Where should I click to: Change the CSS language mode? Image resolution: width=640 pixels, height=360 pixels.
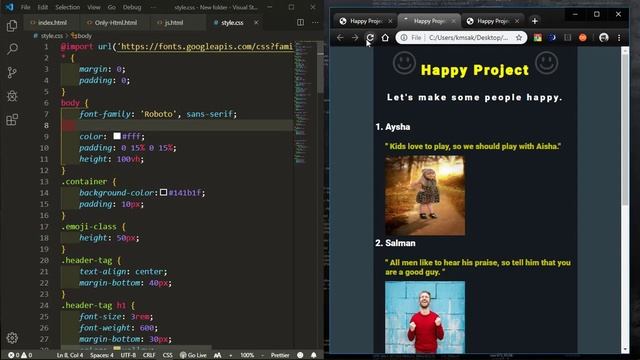click(x=167, y=355)
